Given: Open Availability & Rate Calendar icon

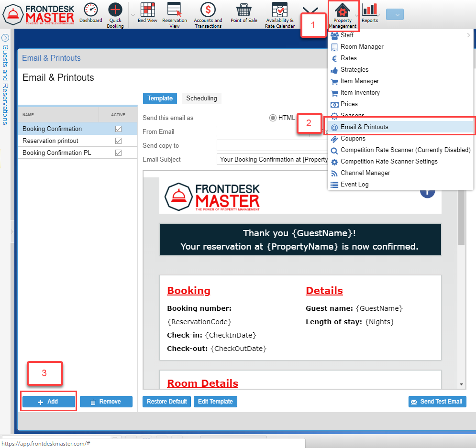Looking at the screenshot, I should pos(279,10).
